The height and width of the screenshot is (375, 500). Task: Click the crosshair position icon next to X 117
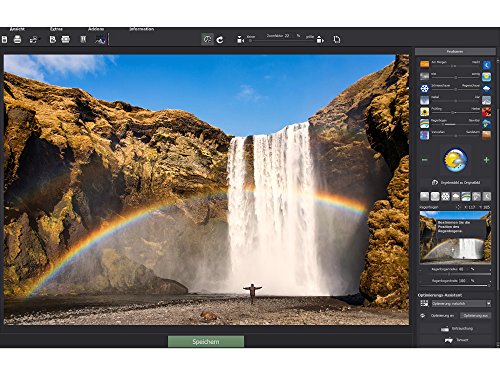coord(458,207)
